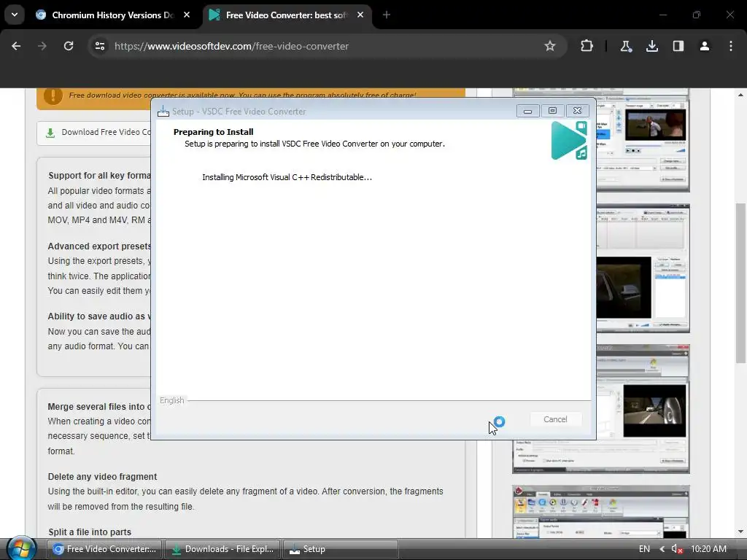Open second screenshot thumbnail showing car video
Image resolution: width=747 pixels, height=560 pixels.
pos(643,268)
